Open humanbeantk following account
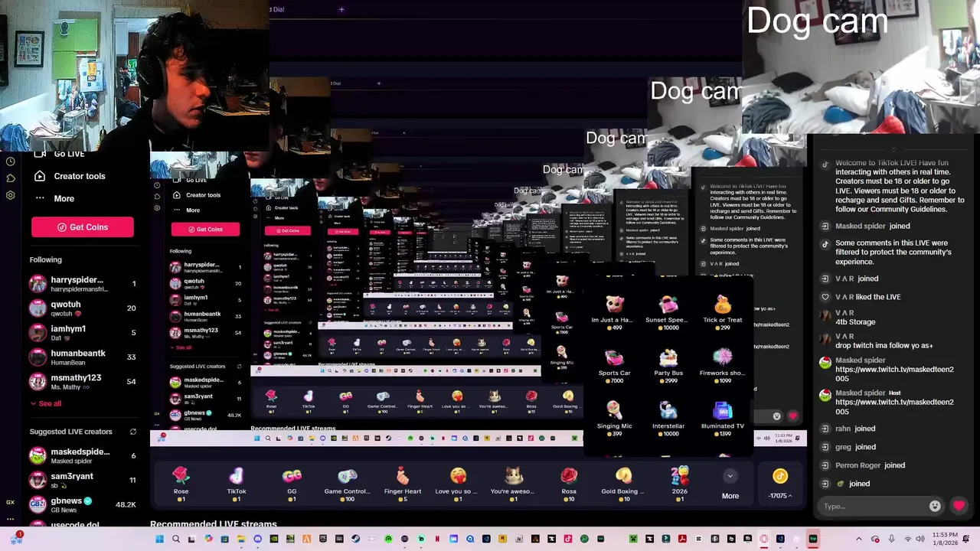Image resolution: width=980 pixels, height=551 pixels. pyautogui.click(x=83, y=357)
